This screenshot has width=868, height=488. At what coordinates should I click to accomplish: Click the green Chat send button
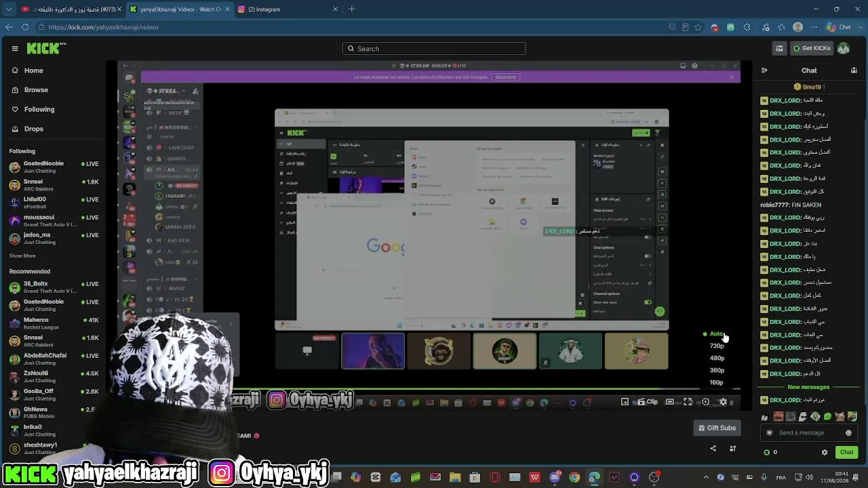(x=846, y=452)
